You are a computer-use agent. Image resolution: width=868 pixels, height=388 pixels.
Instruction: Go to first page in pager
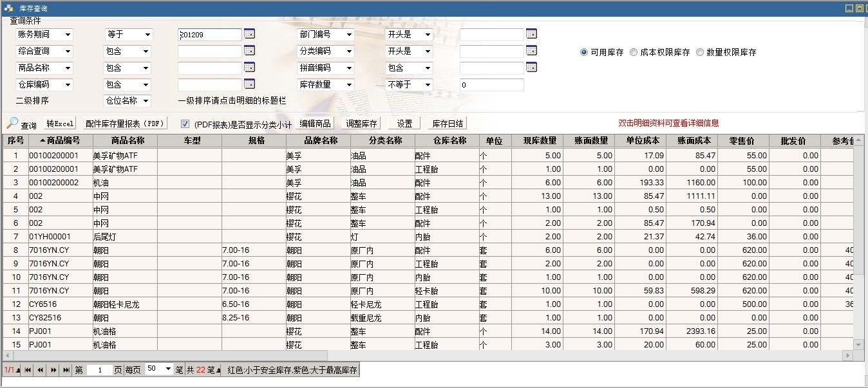pyautogui.click(x=28, y=370)
